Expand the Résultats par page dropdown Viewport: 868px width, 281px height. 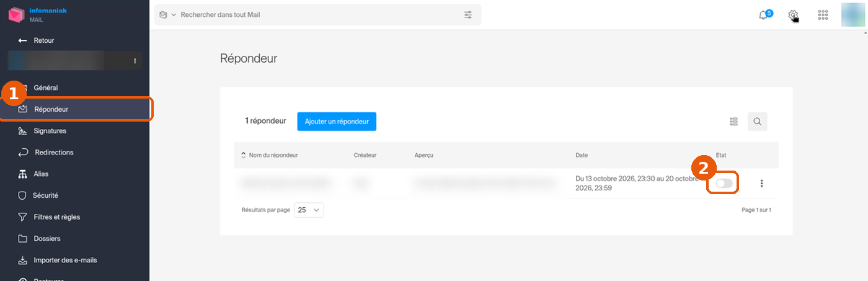(309, 210)
